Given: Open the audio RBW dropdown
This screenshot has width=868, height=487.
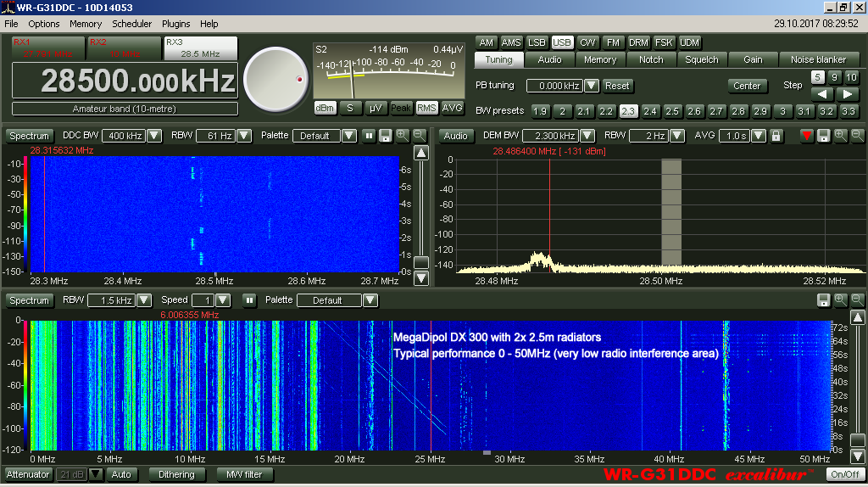Looking at the screenshot, I should point(677,136).
